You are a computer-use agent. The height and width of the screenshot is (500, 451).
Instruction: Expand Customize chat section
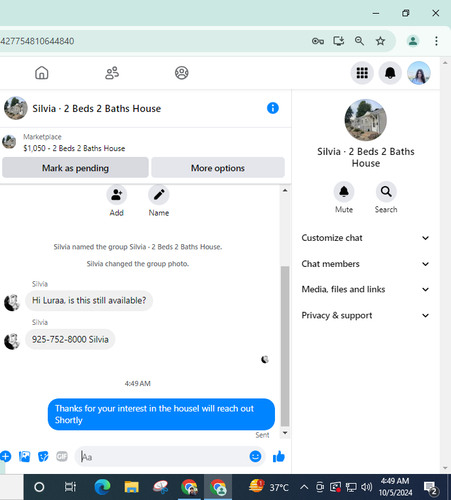tap(365, 238)
